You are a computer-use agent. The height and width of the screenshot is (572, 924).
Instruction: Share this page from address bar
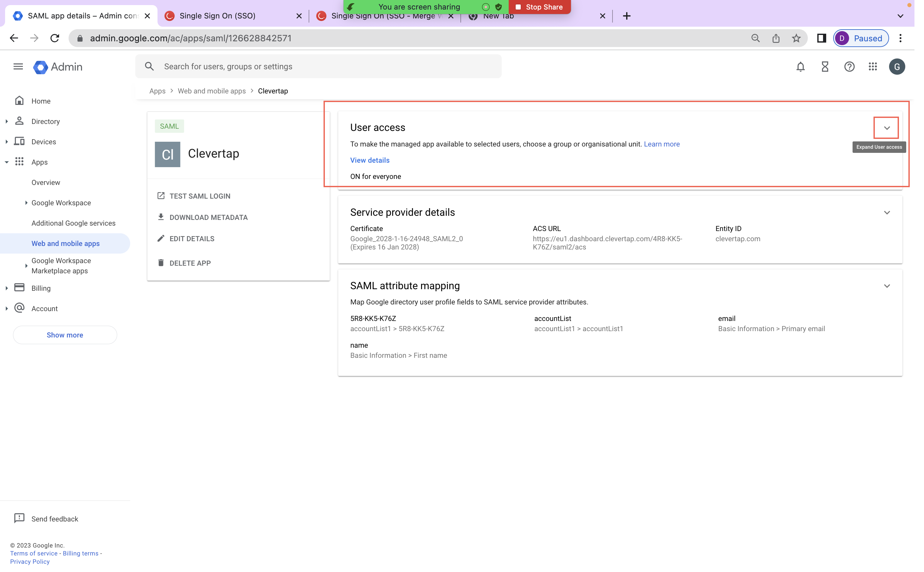click(776, 38)
